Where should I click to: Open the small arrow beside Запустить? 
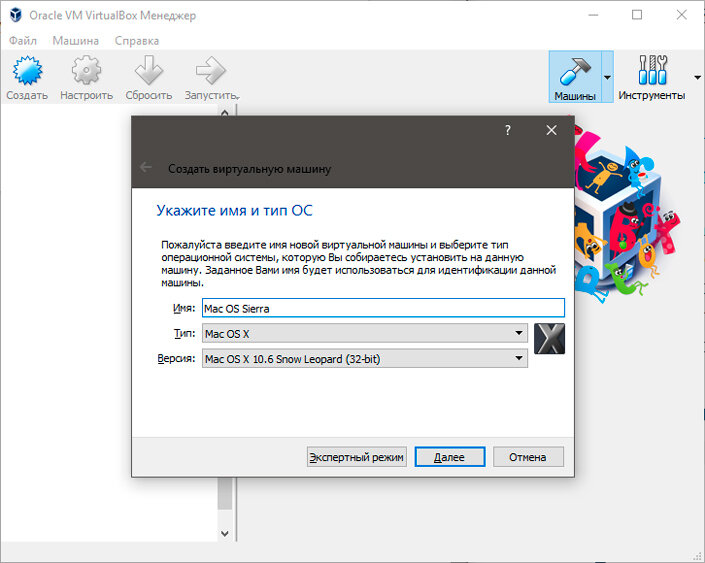point(238,97)
